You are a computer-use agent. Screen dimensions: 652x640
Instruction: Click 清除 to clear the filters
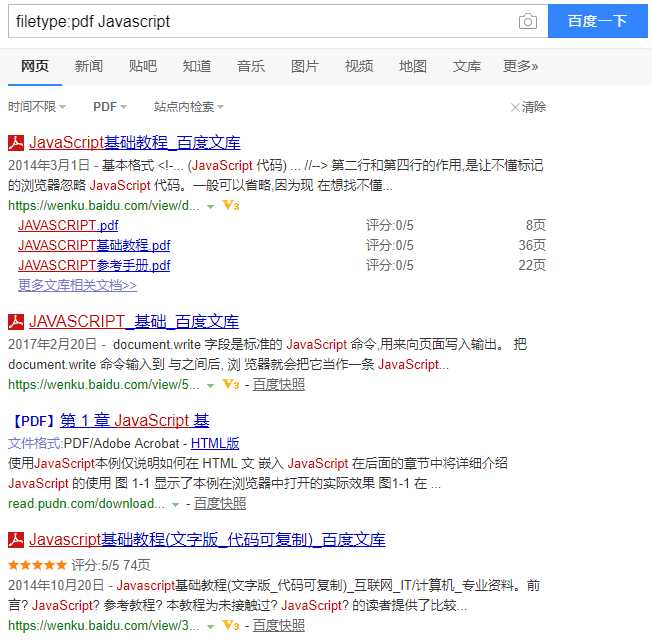[528, 107]
